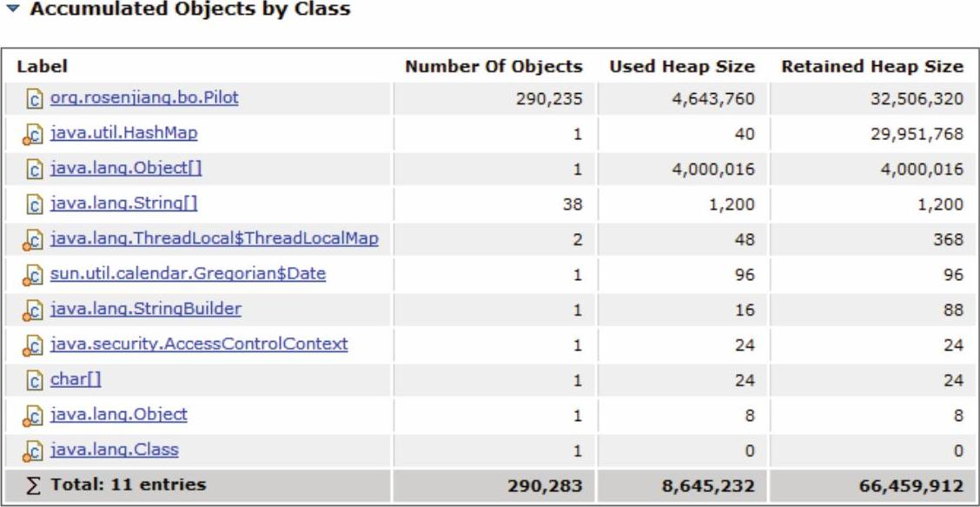Click the class icon beside java.util.HashMap
This screenshot has height=507, width=980.
[33, 135]
